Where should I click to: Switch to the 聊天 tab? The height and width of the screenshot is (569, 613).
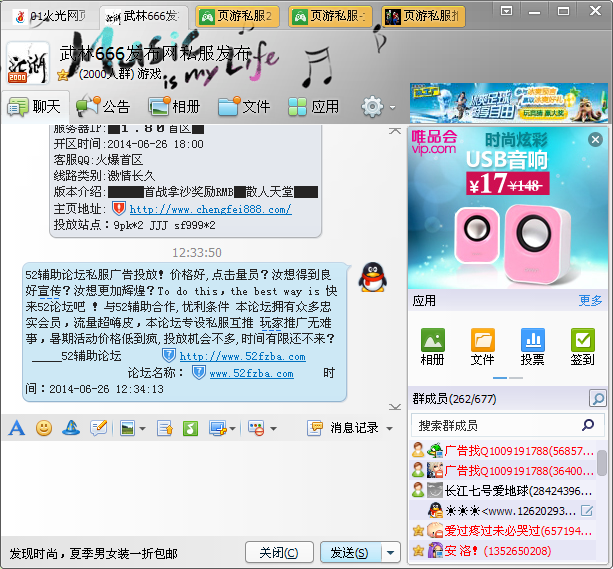tap(35, 106)
